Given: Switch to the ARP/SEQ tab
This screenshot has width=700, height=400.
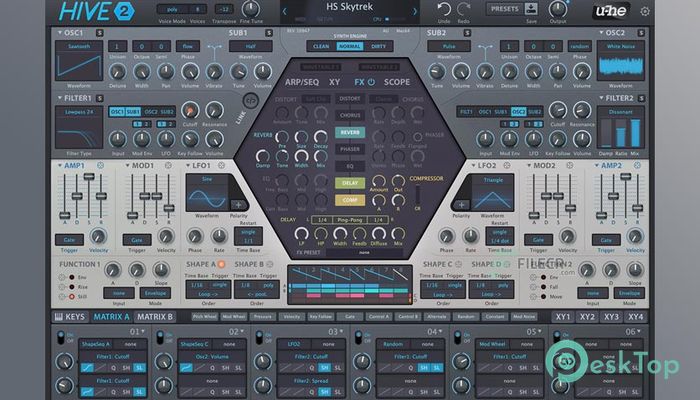Looking at the screenshot, I should pyautogui.click(x=302, y=82).
